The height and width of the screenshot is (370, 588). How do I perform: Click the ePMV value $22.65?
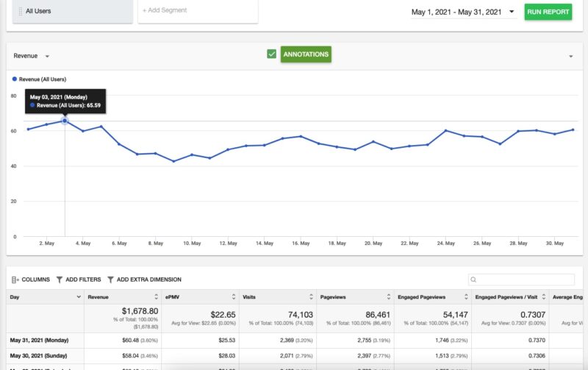click(223, 315)
